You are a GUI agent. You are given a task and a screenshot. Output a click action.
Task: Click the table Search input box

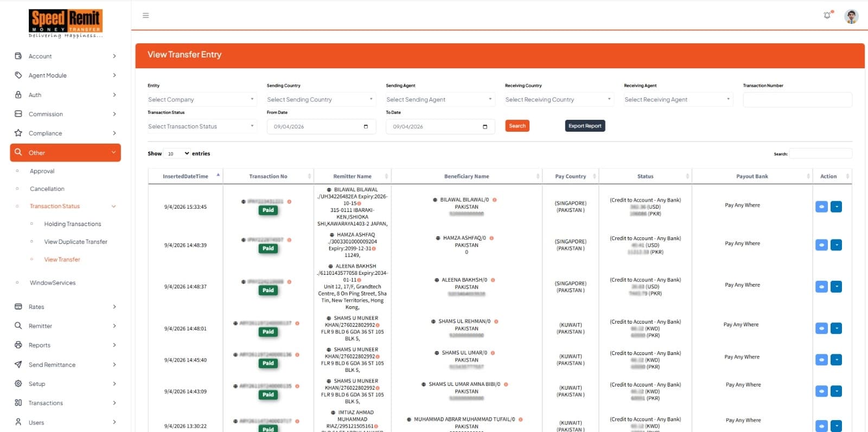coord(820,153)
